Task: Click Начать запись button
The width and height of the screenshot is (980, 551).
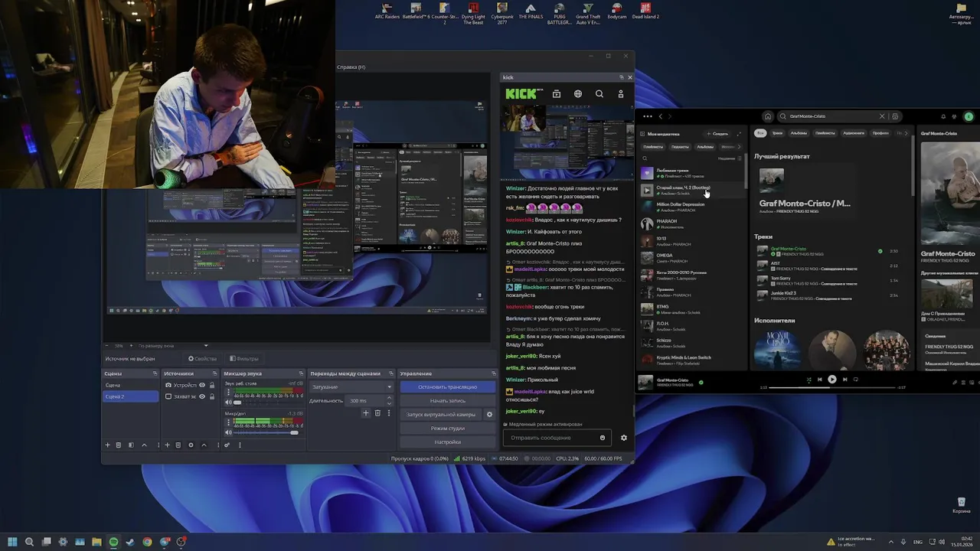Action: point(447,400)
